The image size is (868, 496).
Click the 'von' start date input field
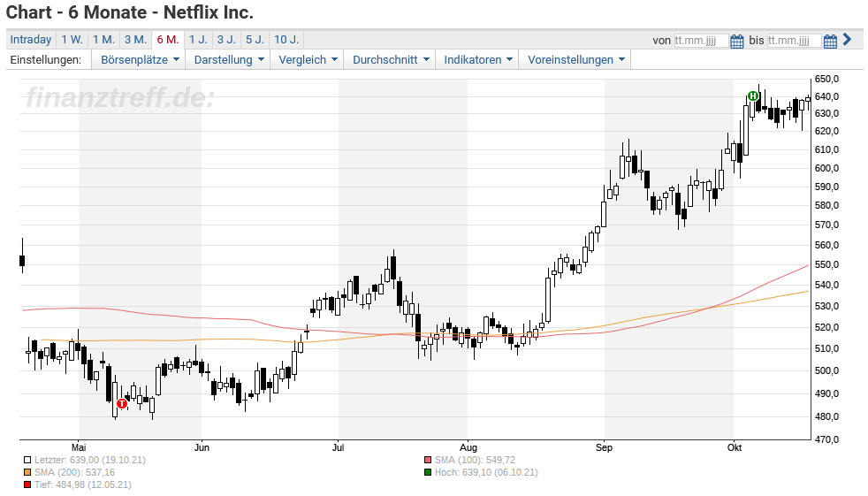point(701,41)
